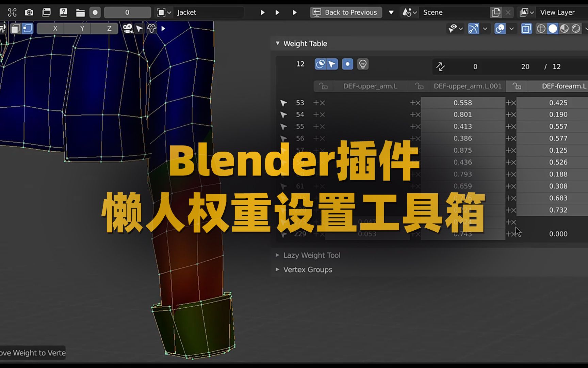Click the monkey head icon in header
588x368 pixels.
tap(152, 29)
